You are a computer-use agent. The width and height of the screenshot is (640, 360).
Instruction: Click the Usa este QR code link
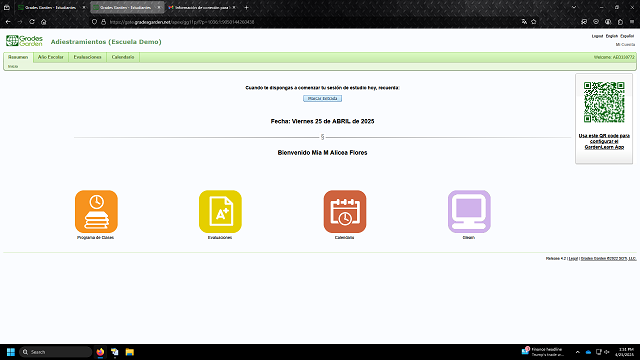[x=604, y=141]
